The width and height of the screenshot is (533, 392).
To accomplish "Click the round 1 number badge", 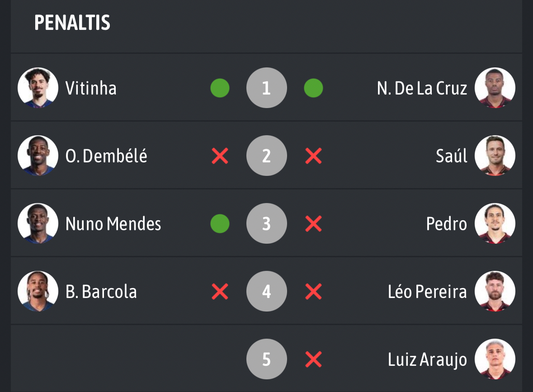I will coord(266,88).
